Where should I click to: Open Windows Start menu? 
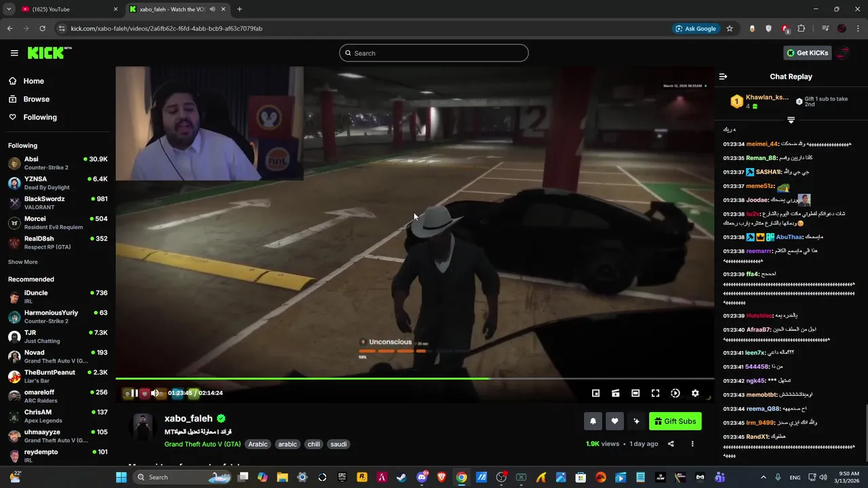coord(121,477)
